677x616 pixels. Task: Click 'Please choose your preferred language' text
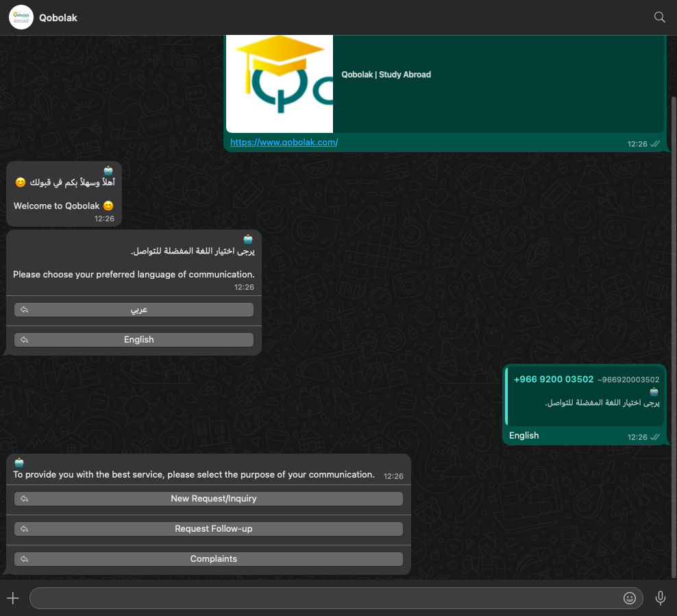134,274
